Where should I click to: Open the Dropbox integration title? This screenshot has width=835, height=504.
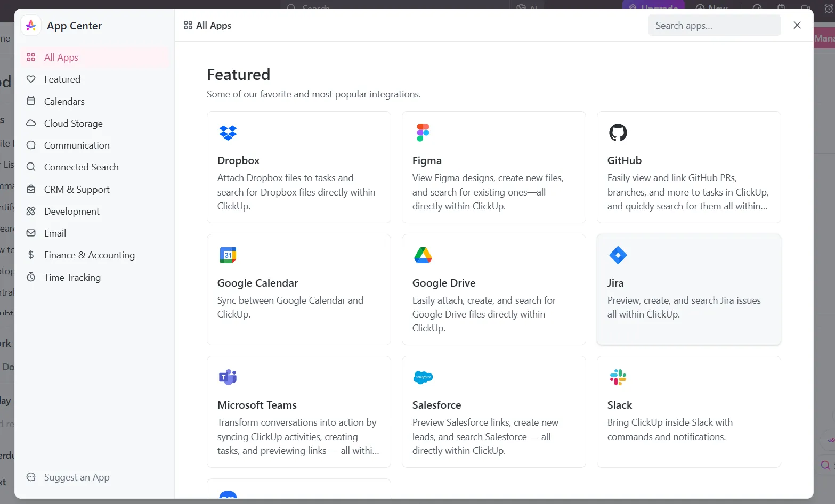(238, 160)
